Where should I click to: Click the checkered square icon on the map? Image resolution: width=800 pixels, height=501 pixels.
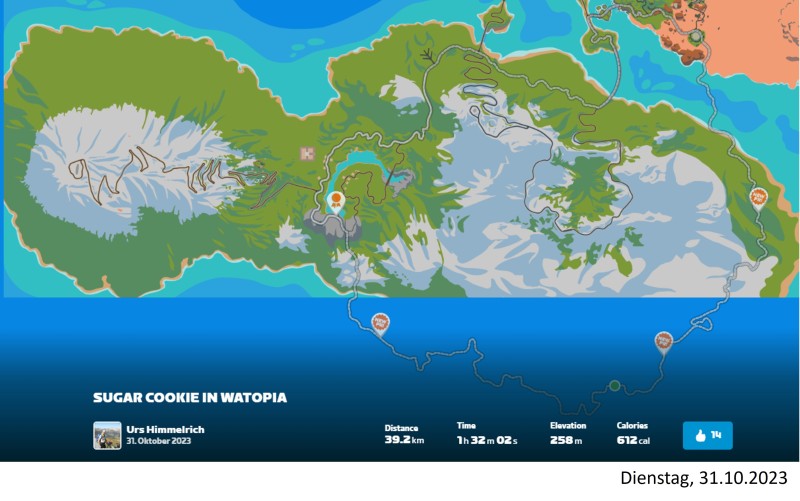(x=308, y=153)
